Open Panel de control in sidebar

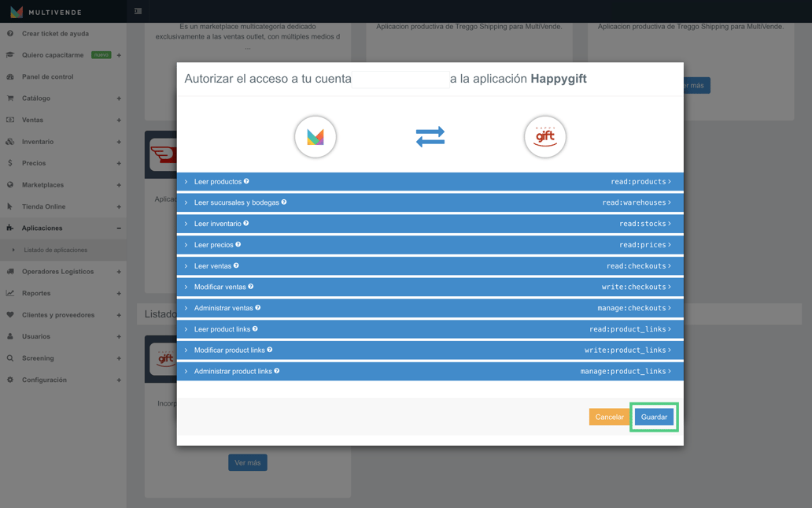pyautogui.click(x=48, y=76)
